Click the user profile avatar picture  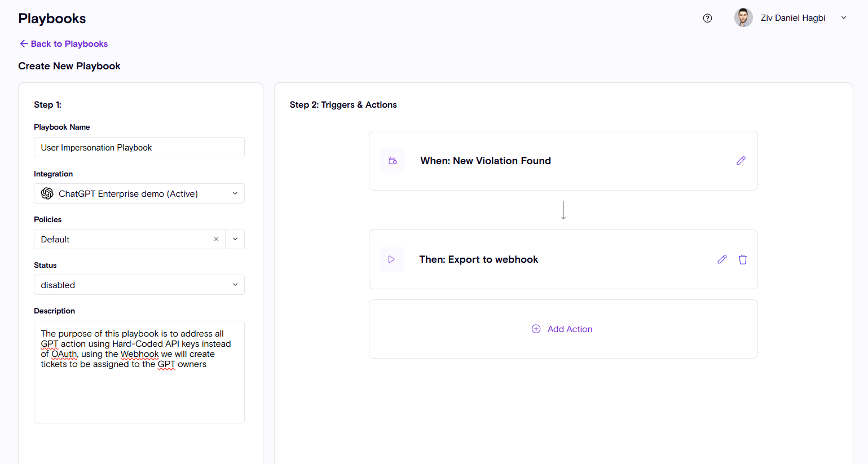tap(743, 18)
